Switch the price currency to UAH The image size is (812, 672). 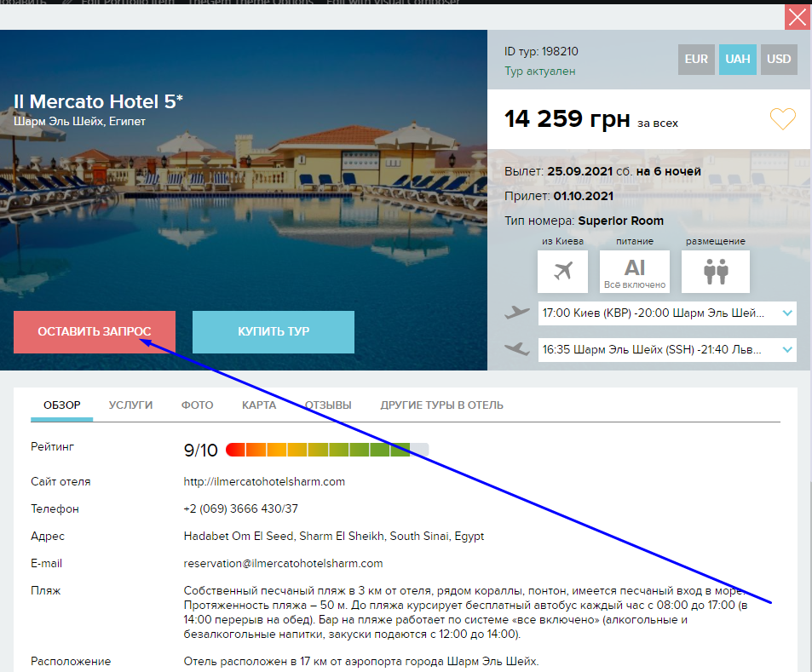tap(737, 59)
